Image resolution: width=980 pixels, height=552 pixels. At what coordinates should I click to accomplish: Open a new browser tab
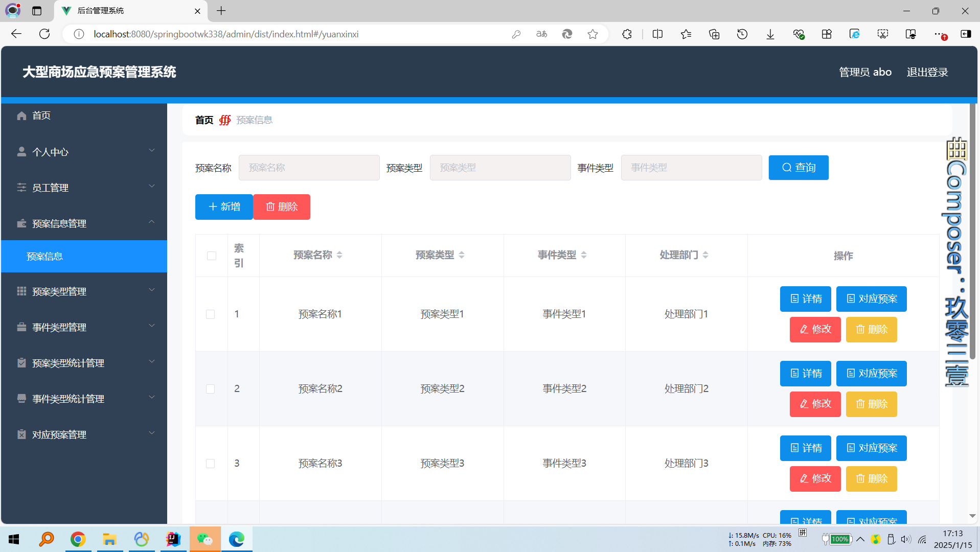click(x=221, y=11)
